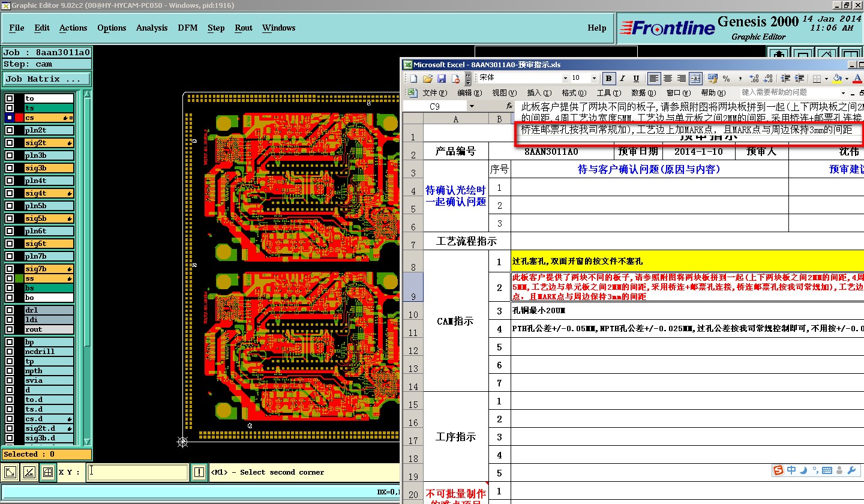Toggle Underline formatting in Excel
The width and height of the screenshot is (864, 504).
click(x=636, y=79)
